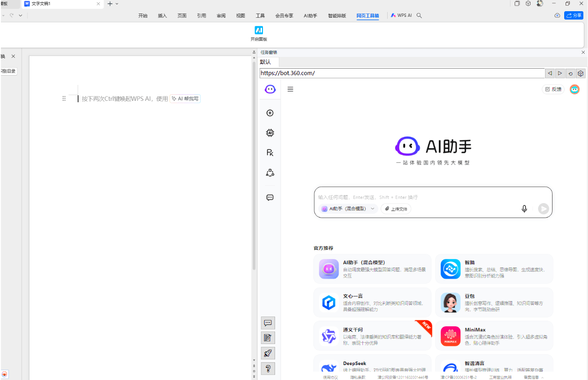Open the 插入 ribbon tab

(163, 15)
